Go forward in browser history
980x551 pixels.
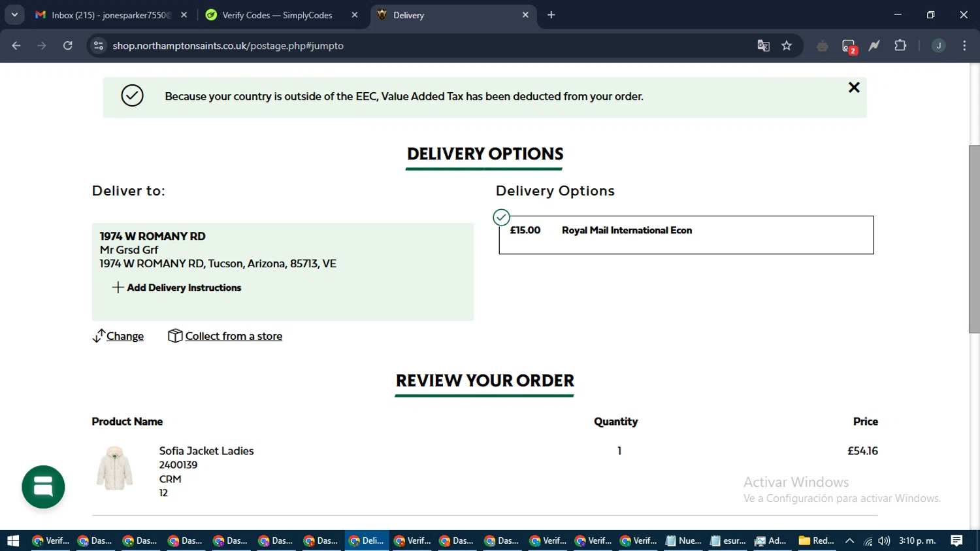tap(42, 46)
